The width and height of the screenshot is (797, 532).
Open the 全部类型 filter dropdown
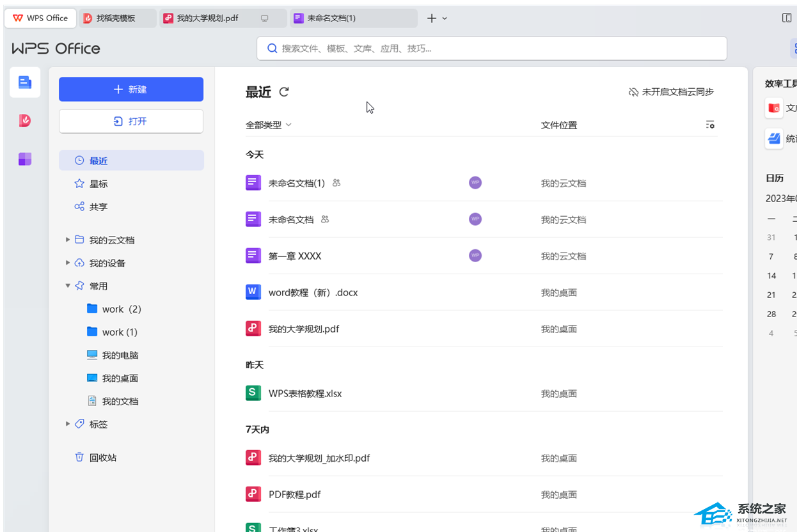point(268,125)
